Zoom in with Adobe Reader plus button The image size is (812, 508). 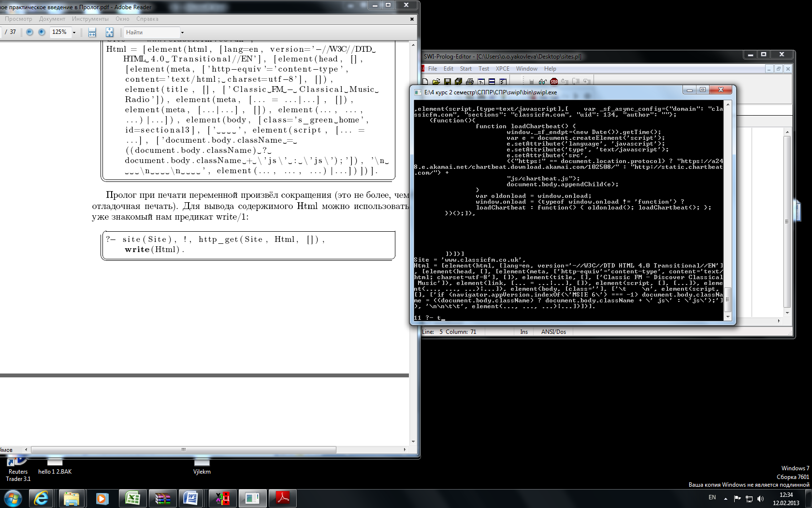coord(42,32)
